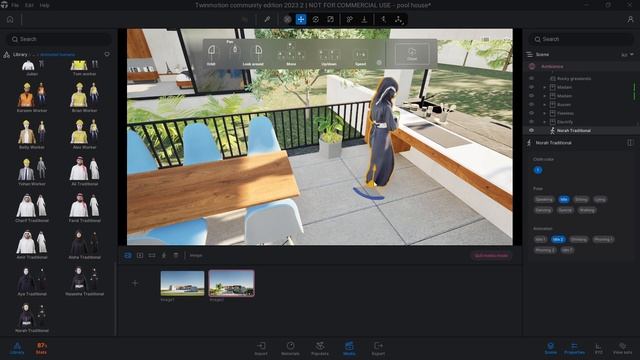
Task: Open the pivot axis tool with the corner arrow
Action: pos(398,19)
